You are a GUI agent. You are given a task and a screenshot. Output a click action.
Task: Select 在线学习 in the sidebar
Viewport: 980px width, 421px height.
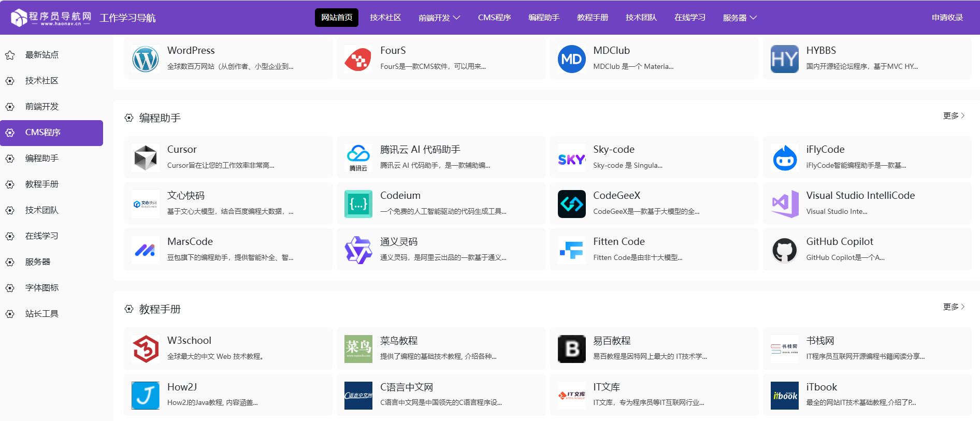[51, 236]
